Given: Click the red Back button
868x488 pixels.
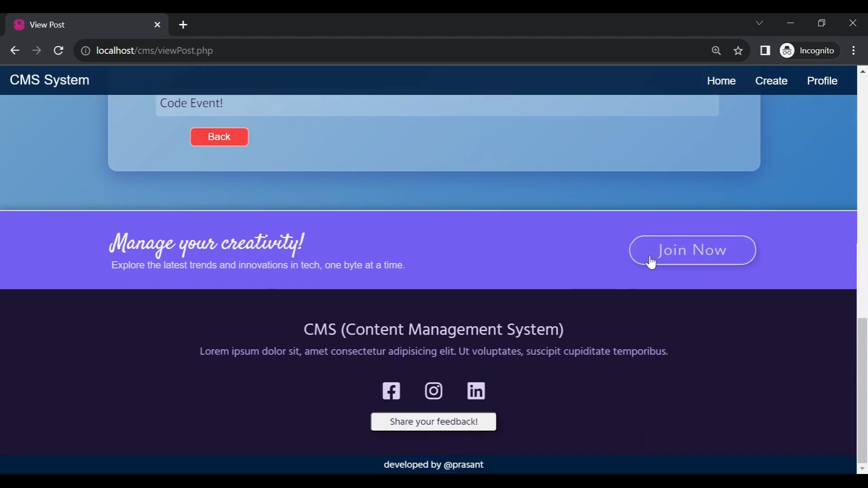Looking at the screenshot, I should point(219,137).
